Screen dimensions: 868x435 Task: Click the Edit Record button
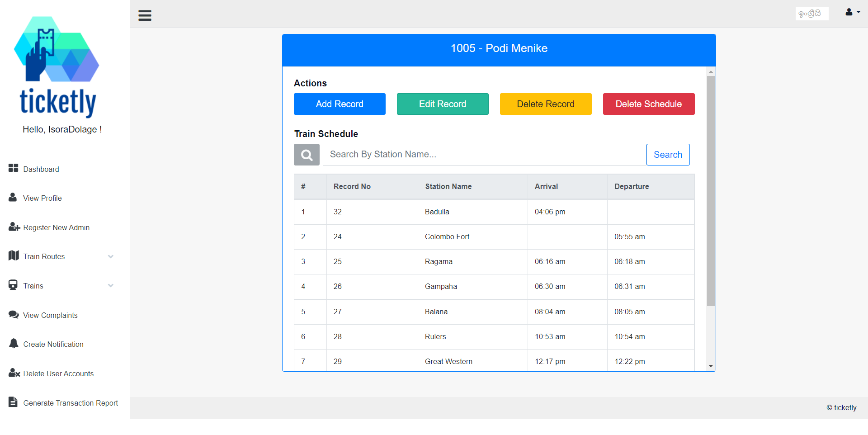(x=443, y=104)
